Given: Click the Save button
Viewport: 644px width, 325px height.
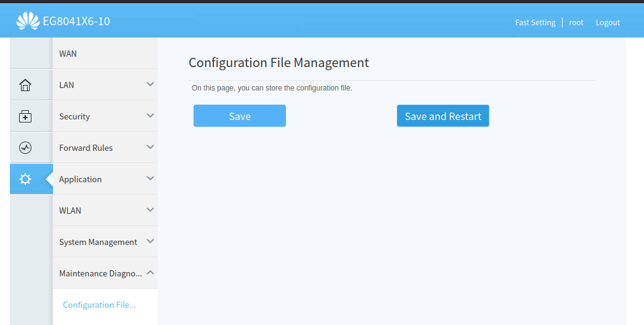Looking at the screenshot, I should (x=240, y=116).
